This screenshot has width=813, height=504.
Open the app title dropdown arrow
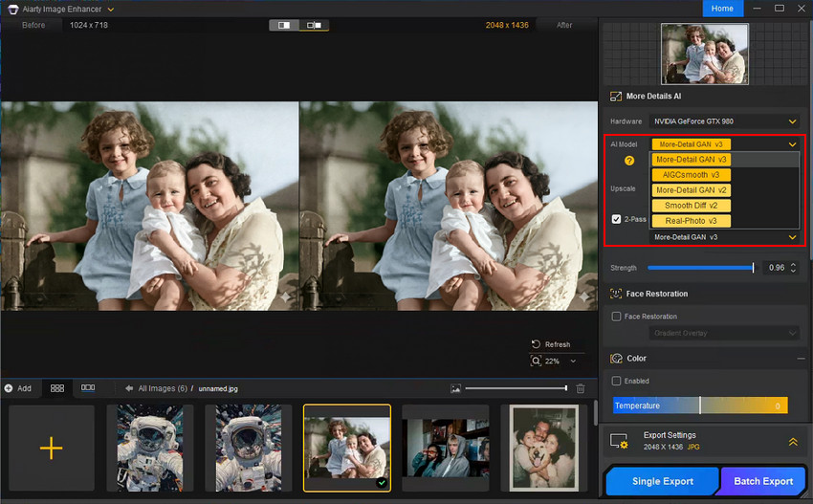point(110,10)
